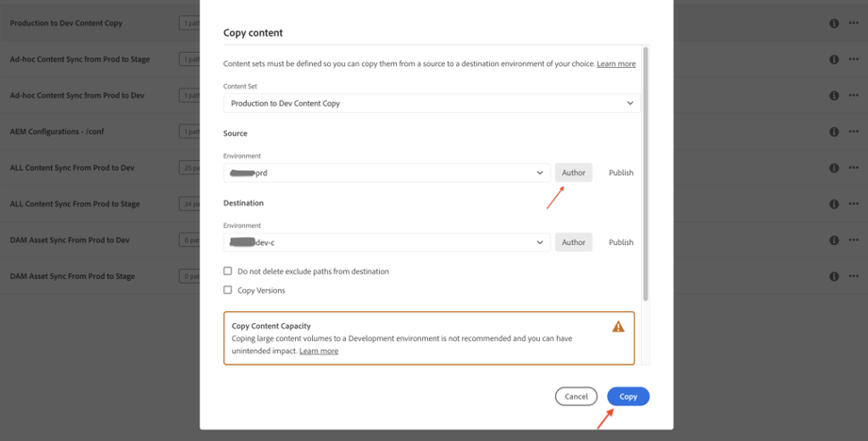This screenshot has width=868, height=441.
Task: Open the Content Set dropdown
Action: point(432,104)
